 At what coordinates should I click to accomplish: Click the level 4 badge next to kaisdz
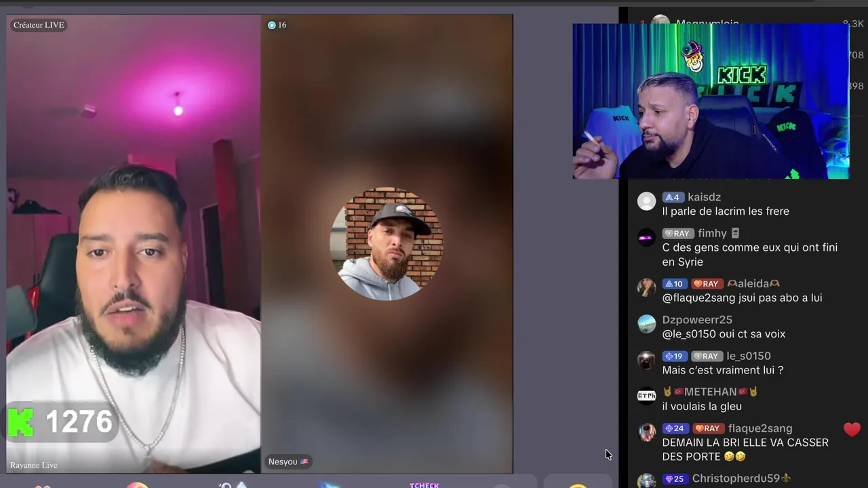click(673, 197)
